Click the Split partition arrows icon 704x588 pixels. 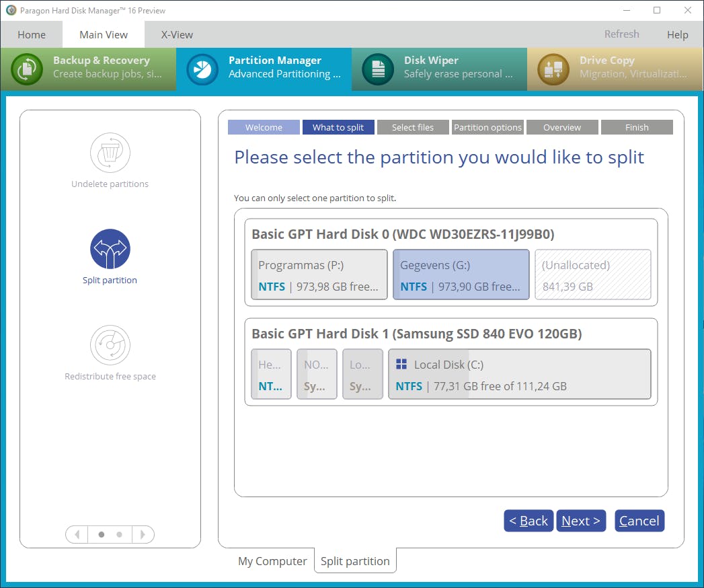(110, 249)
